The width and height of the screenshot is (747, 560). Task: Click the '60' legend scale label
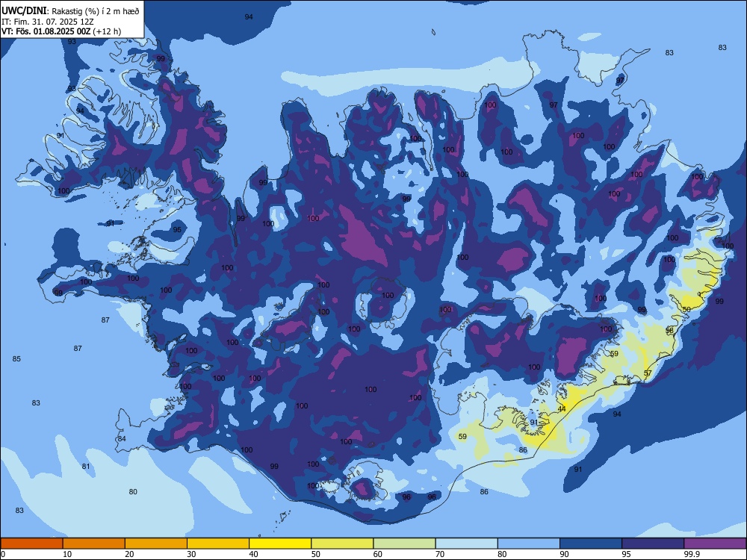[x=378, y=554]
